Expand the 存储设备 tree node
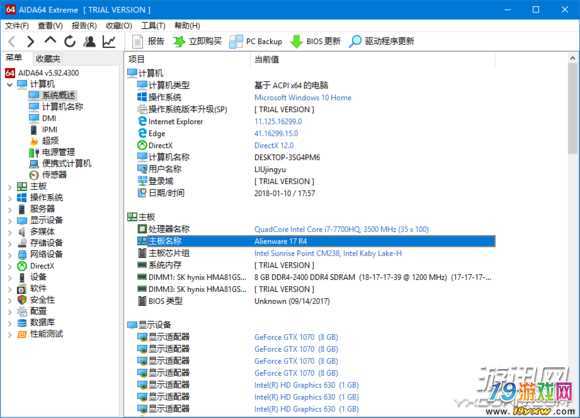Image resolution: width=580 pixels, height=418 pixels. (10, 243)
